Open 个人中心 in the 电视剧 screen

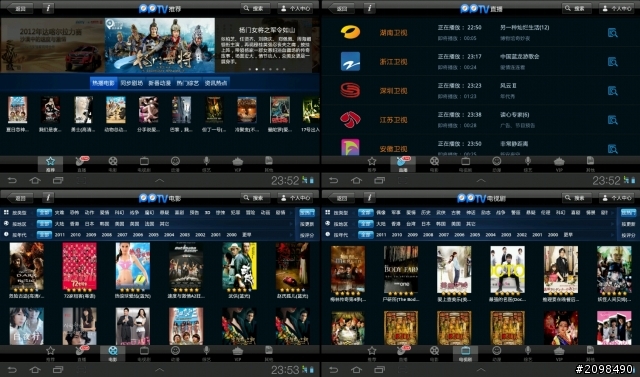(x=617, y=198)
